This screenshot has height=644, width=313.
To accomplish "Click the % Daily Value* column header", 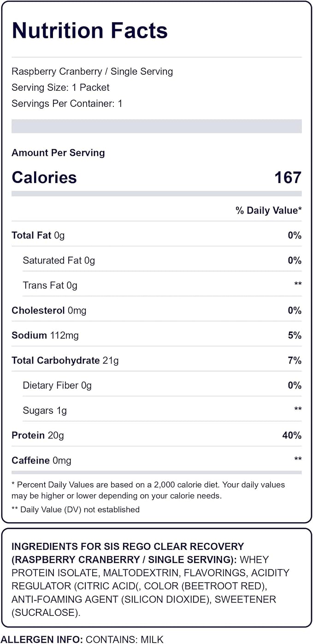I will (269, 211).
